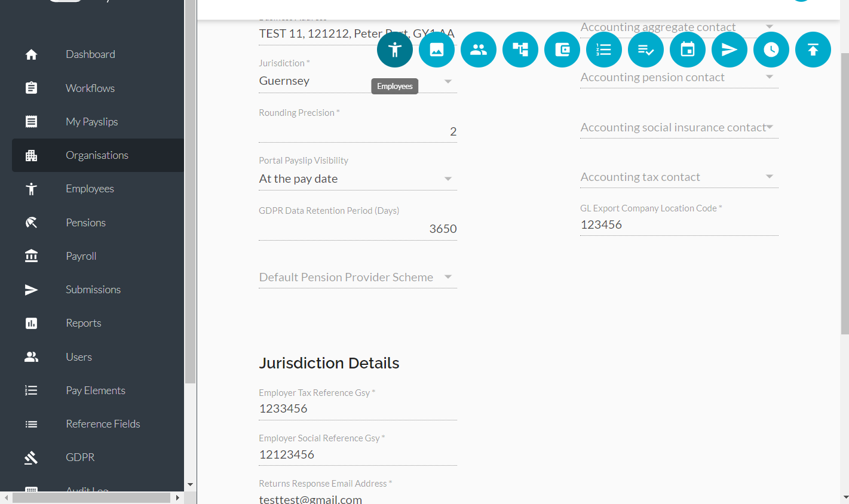Click the organisation structure tree icon
849x504 pixels.
pos(520,50)
